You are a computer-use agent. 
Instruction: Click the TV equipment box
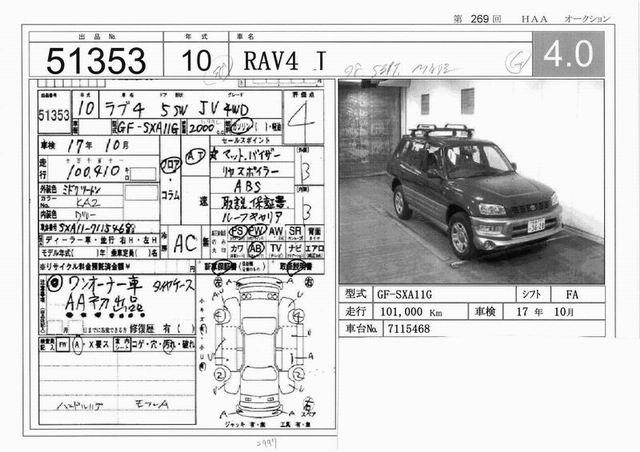276,248
